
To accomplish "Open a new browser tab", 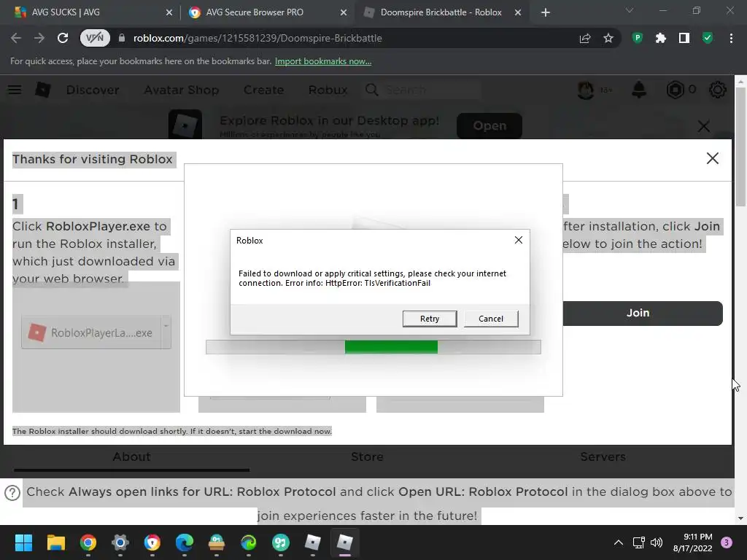I will point(546,12).
